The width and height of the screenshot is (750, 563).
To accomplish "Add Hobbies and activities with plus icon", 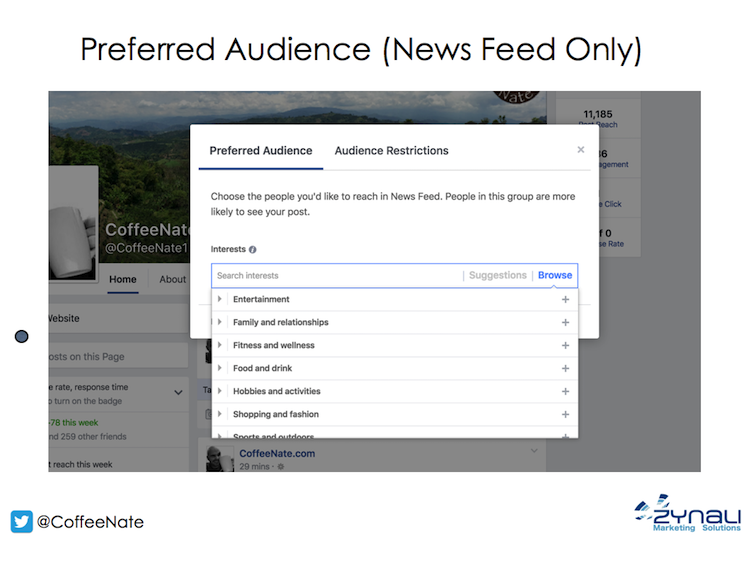I will point(565,391).
